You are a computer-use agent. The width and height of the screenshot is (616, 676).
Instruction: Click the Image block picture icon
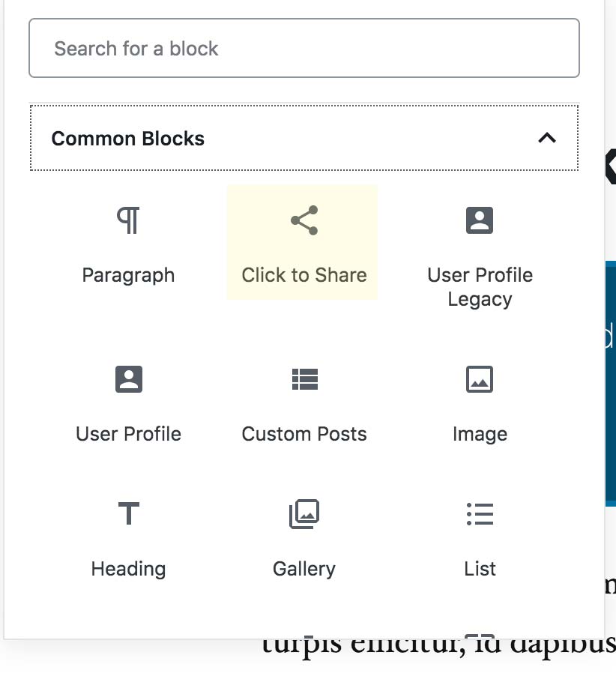(x=480, y=379)
